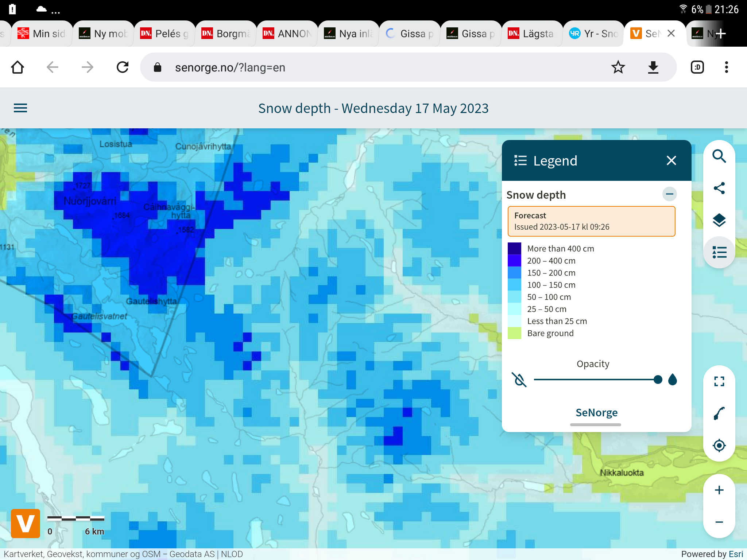Click the 'Snow depth - Wednesday 17 May 2023' title

pos(373,108)
